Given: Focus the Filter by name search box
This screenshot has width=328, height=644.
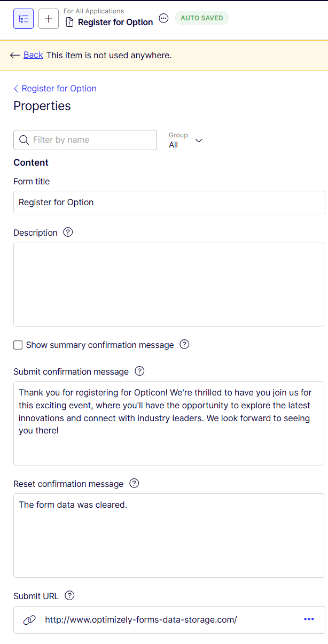Looking at the screenshot, I should 85,140.
